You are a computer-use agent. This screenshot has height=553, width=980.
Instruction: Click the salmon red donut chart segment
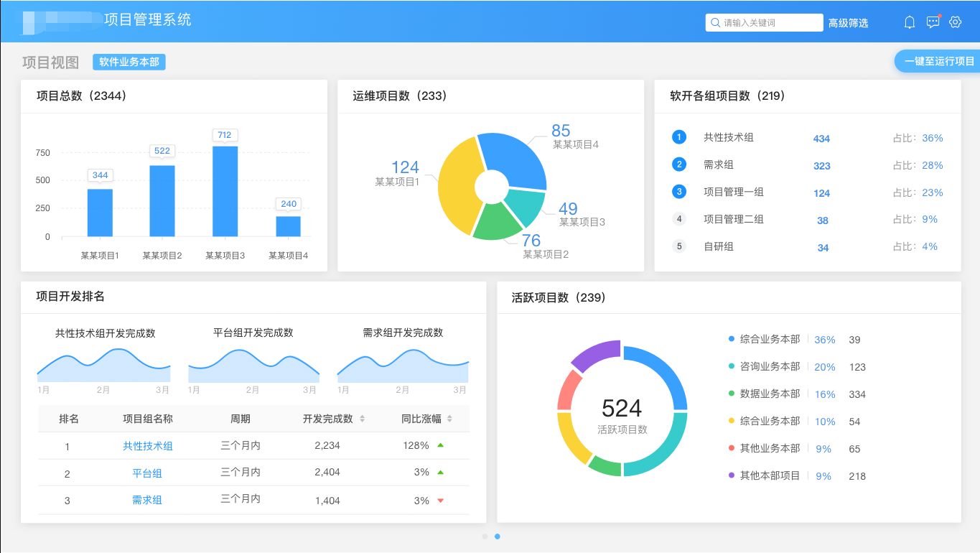click(x=568, y=390)
